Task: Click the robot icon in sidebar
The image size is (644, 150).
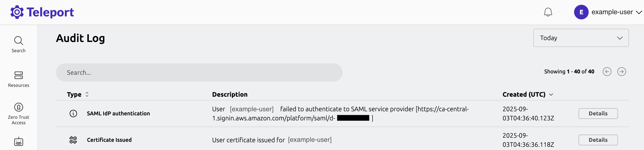Action: point(18,142)
